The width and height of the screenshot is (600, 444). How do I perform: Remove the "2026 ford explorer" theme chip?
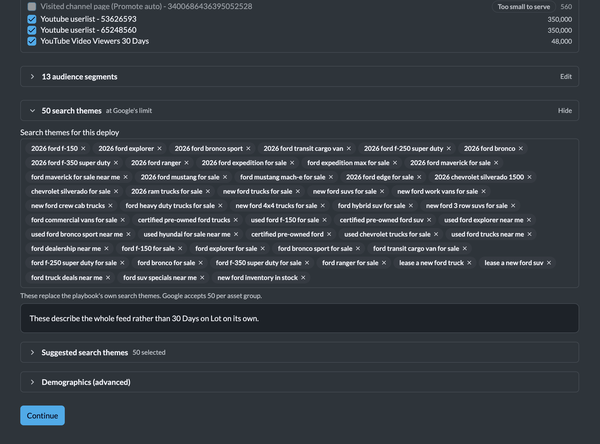159,149
